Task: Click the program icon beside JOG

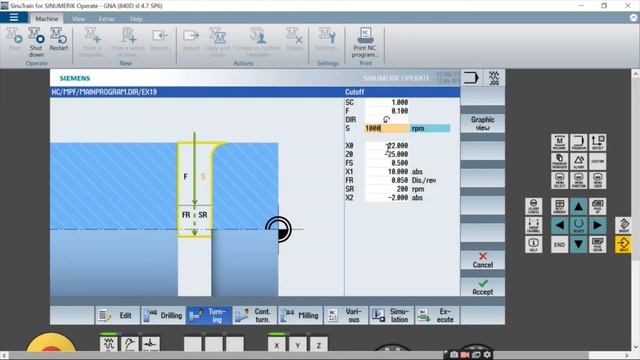Action: [471, 78]
